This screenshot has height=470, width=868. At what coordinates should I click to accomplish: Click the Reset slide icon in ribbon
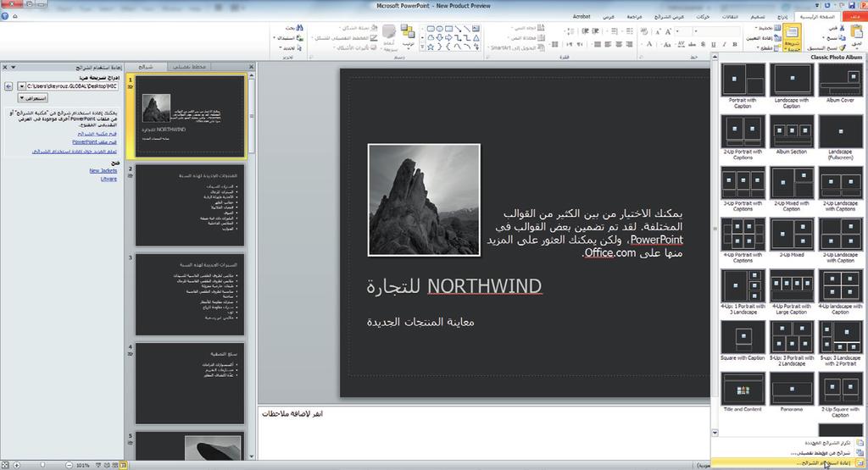[x=777, y=37]
